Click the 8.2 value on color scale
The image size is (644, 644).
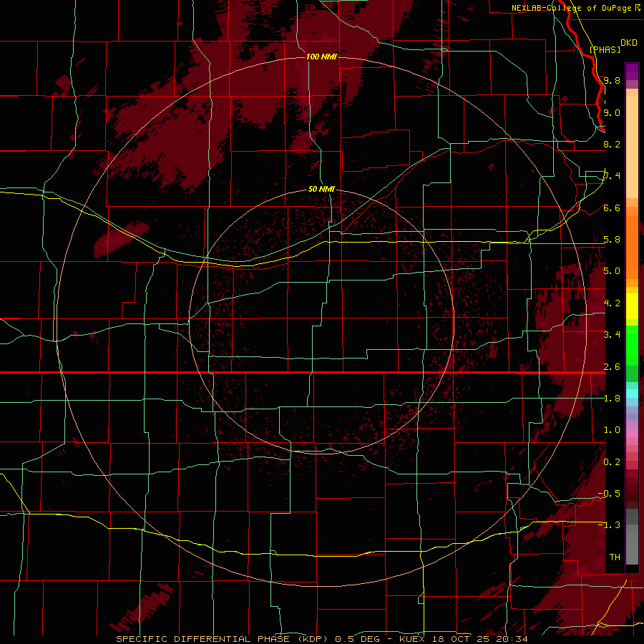(x=612, y=144)
